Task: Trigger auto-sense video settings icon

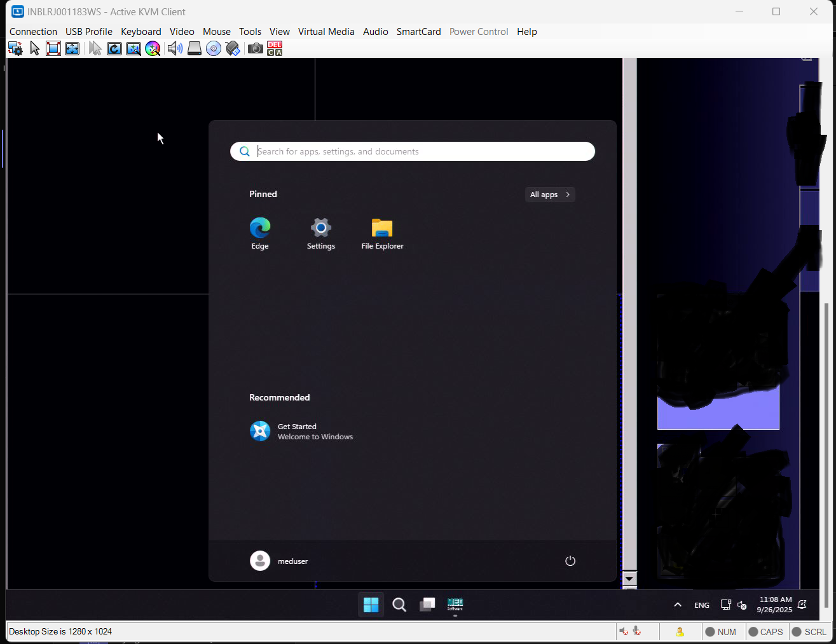Action: pyautogui.click(x=134, y=48)
